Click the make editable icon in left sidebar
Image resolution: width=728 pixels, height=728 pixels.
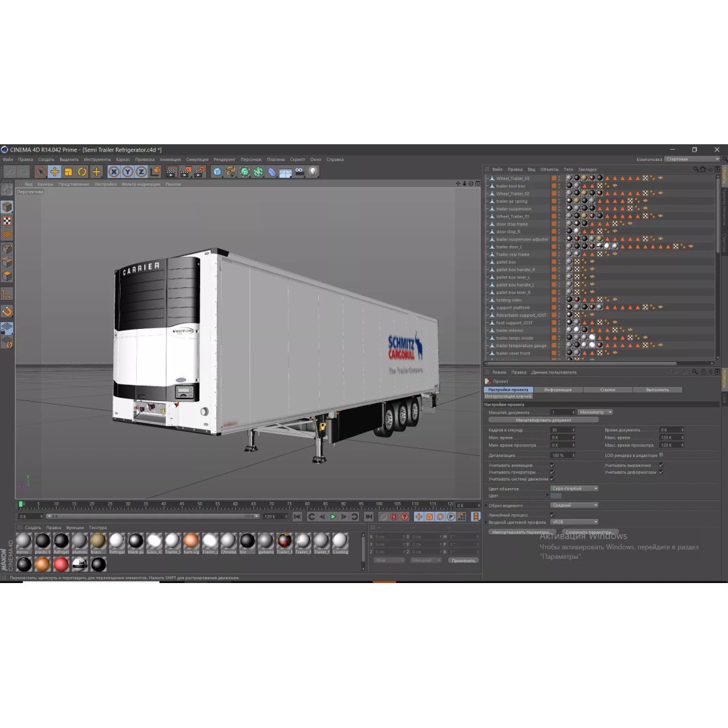pyautogui.click(x=7, y=189)
